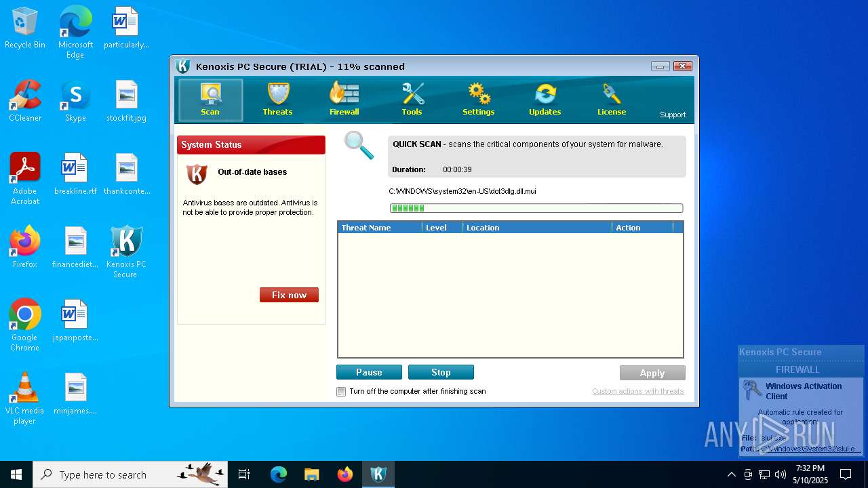Select CCleaner desktop shortcut
868x488 pixels.
pos(25,102)
